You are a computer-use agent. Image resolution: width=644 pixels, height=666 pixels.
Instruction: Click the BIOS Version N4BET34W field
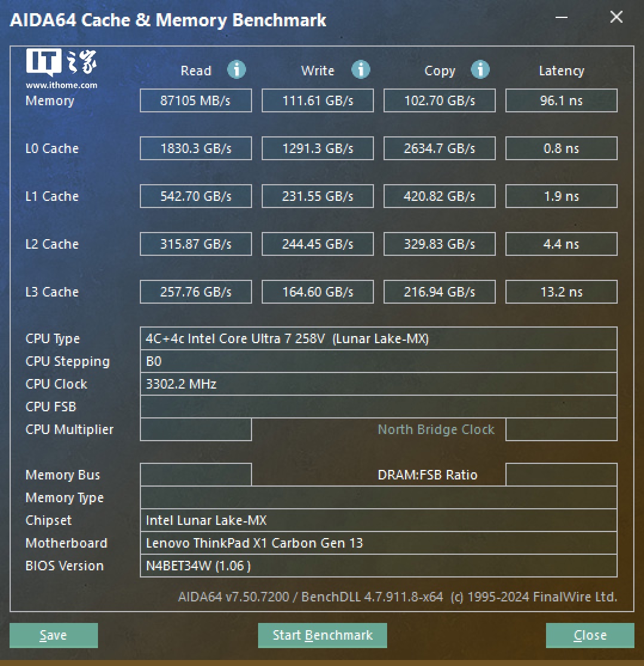[x=378, y=566]
